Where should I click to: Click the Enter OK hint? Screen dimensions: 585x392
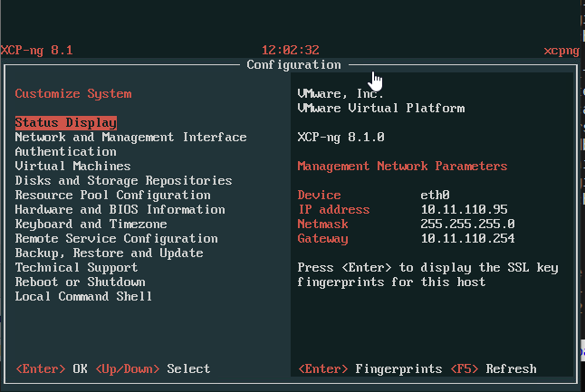(x=52, y=369)
